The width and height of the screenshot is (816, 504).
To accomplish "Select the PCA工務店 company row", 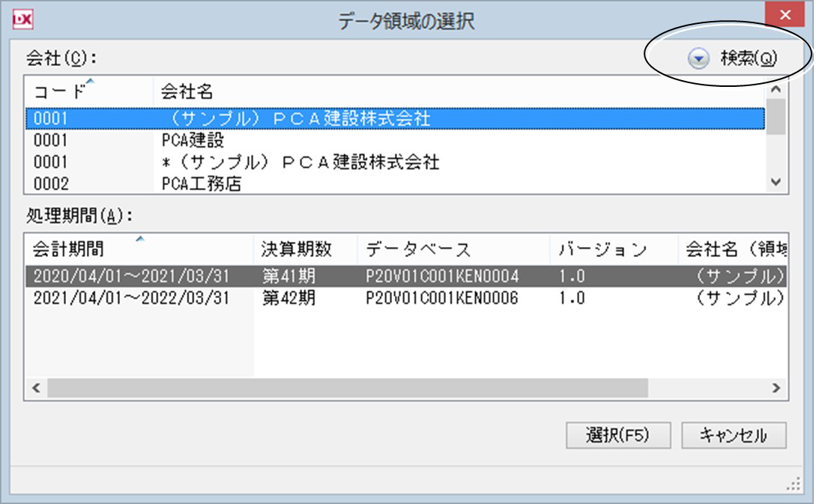I will click(396, 184).
